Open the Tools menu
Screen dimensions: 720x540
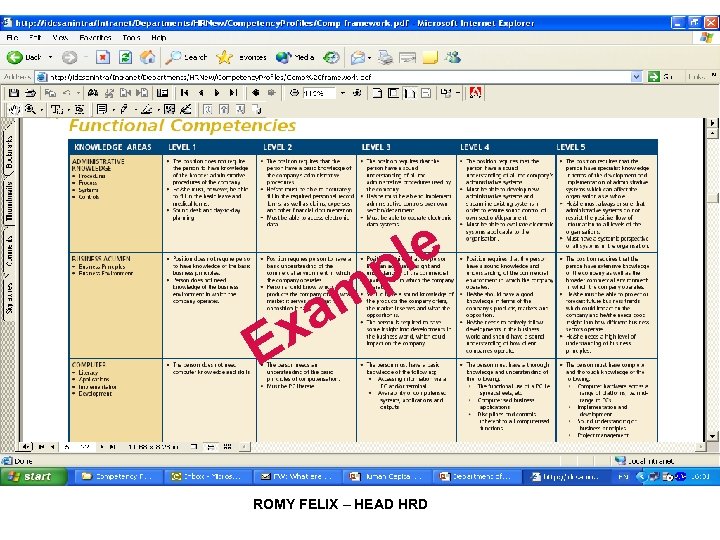pyautogui.click(x=131, y=38)
